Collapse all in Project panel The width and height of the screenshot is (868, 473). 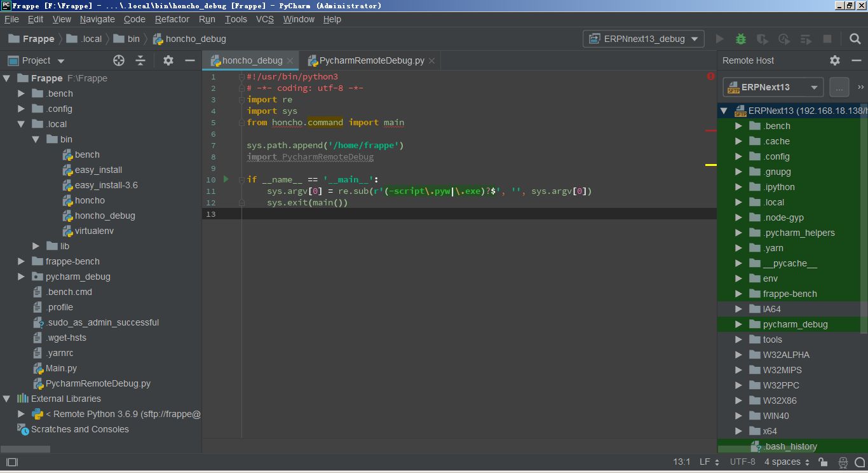tap(140, 60)
